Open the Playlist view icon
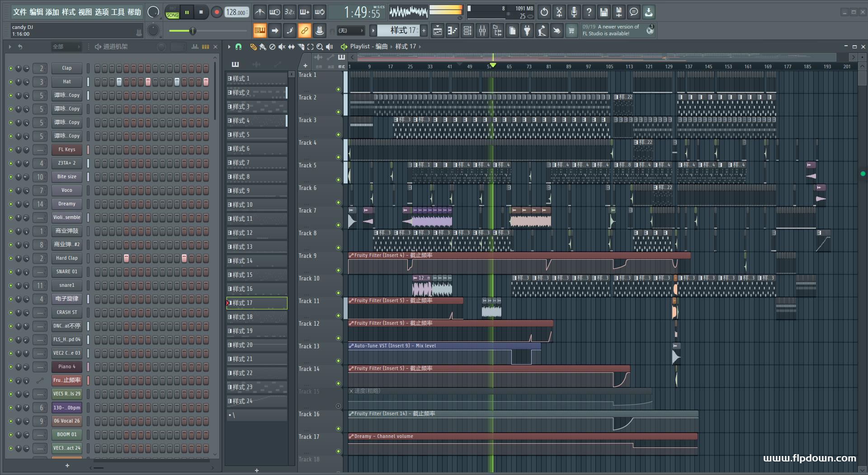The width and height of the screenshot is (868, 475). [437, 30]
